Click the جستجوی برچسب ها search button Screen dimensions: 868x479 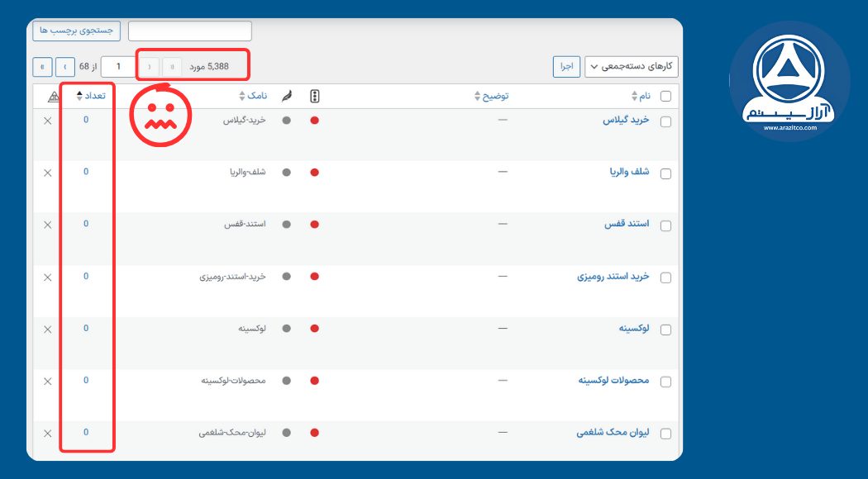click(x=74, y=30)
